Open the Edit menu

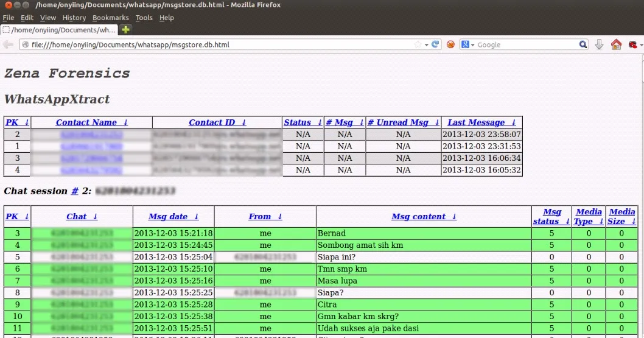click(27, 18)
